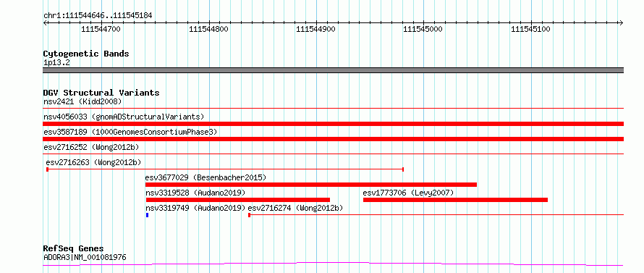
Task: Select the Cytogenetic Bands track title
Action: pos(86,54)
